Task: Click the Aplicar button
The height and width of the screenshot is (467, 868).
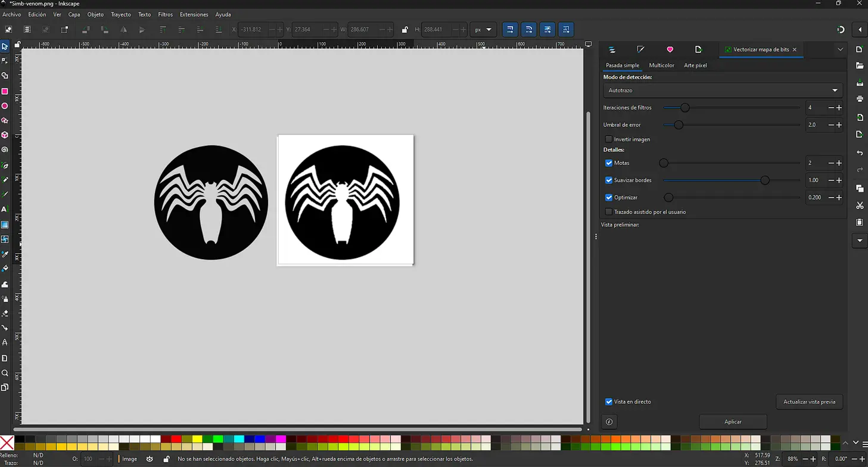Action: pos(733,422)
